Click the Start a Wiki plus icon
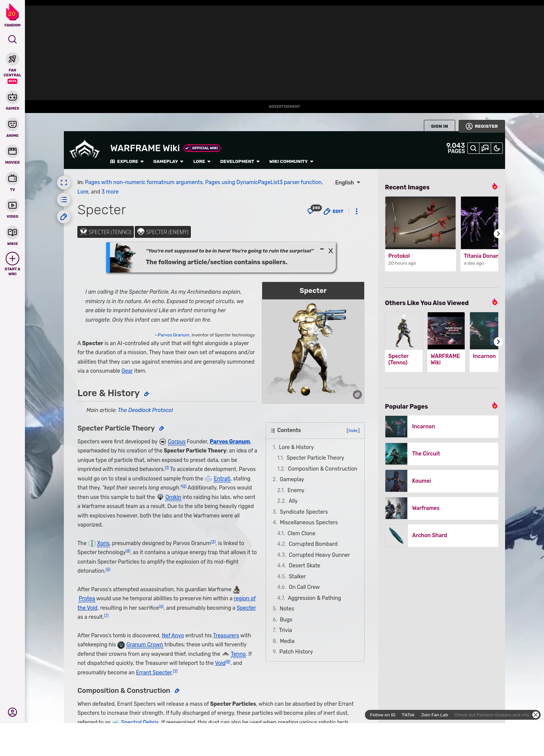 (x=12, y=259)
